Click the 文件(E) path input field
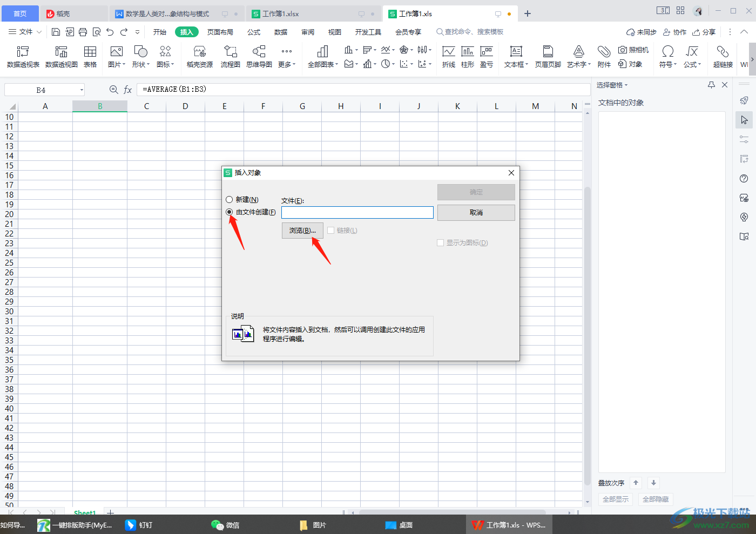 coord(357,213)
